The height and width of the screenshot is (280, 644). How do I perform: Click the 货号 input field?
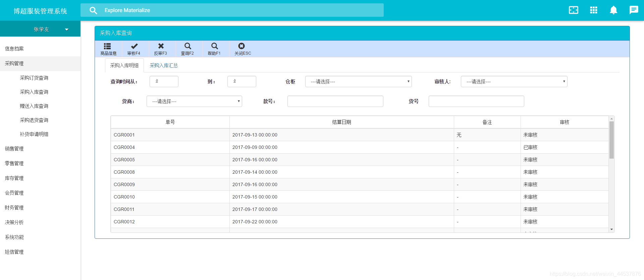point(476,101)
